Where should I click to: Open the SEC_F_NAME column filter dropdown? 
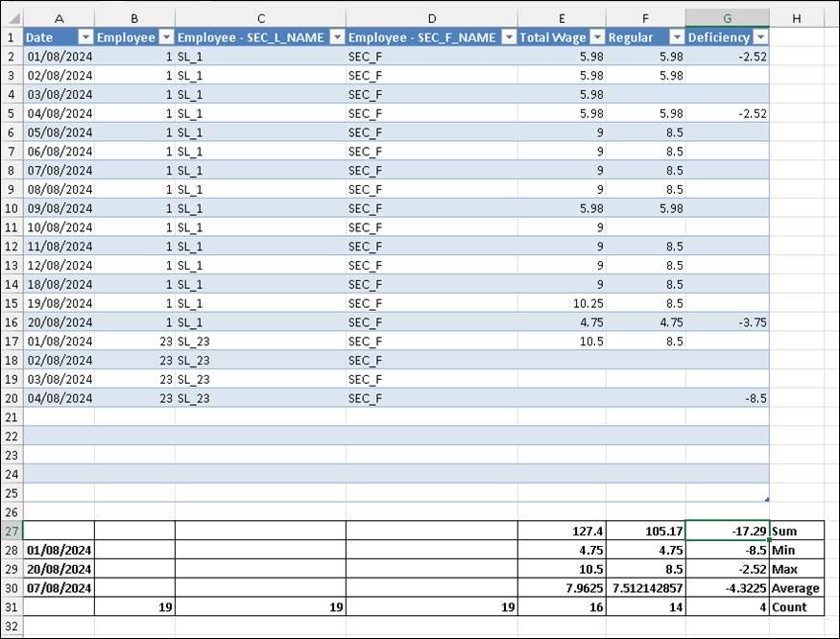coord(510,37)
